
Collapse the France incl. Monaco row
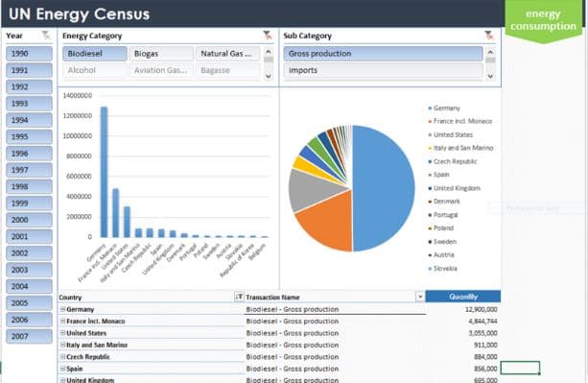62,322
